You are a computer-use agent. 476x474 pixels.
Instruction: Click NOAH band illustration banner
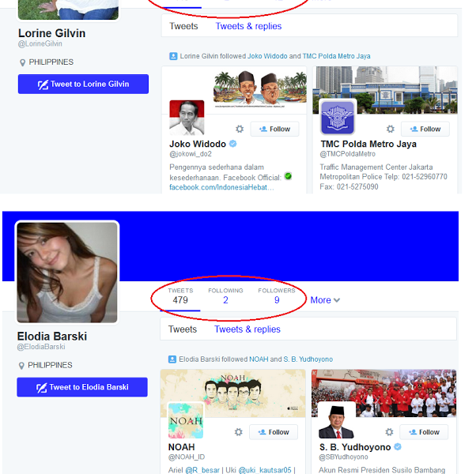click(232, 393)
